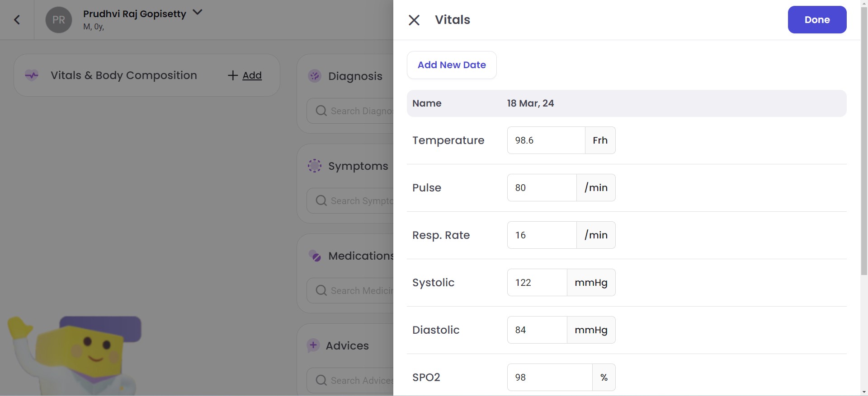Screen dimensions: 868x396
Task: Click the Medications pill icon
Action: coord(315,256)
